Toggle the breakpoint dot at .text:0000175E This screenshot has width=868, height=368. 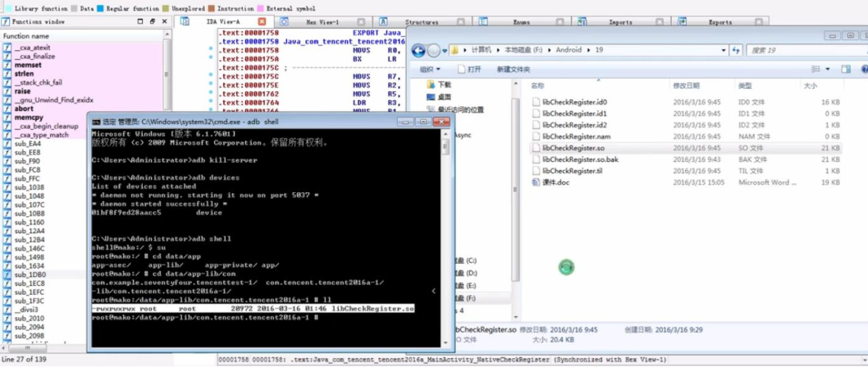[210, 85]
